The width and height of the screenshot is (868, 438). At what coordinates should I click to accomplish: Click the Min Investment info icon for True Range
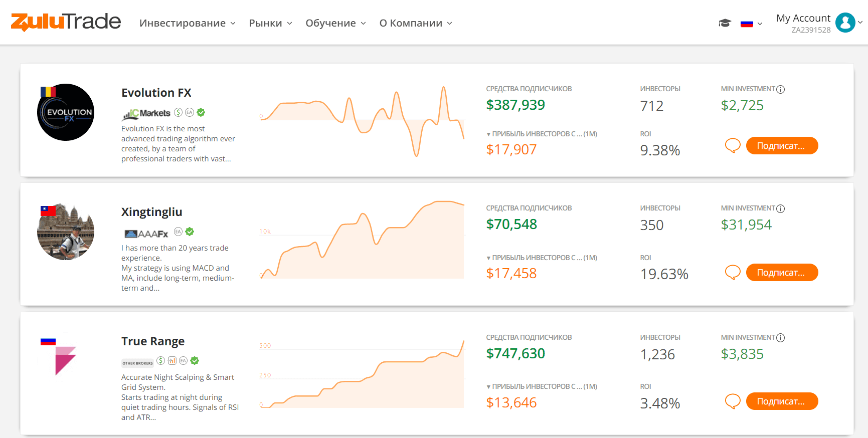[781, 338]
